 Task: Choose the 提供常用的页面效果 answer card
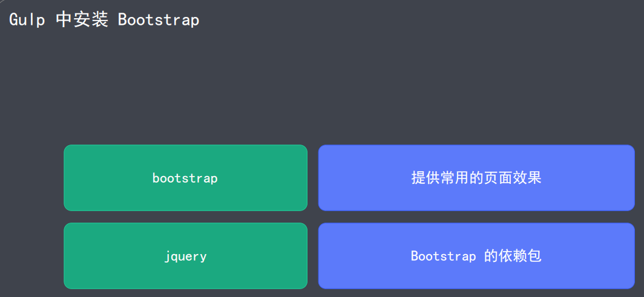(476, 178)
